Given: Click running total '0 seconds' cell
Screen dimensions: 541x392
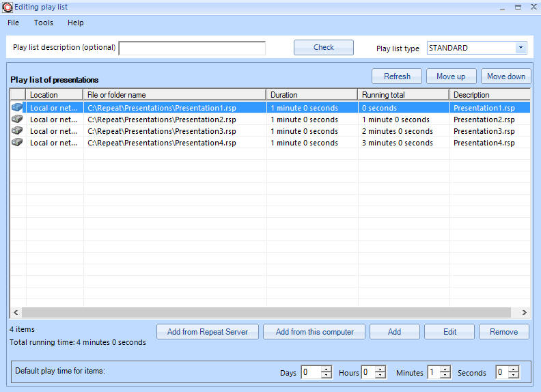Looking at the screenshot, I should 379,108.
